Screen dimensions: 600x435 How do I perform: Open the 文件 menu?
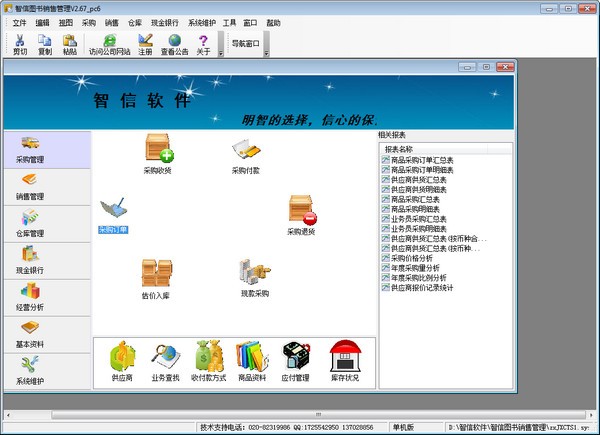19,23
